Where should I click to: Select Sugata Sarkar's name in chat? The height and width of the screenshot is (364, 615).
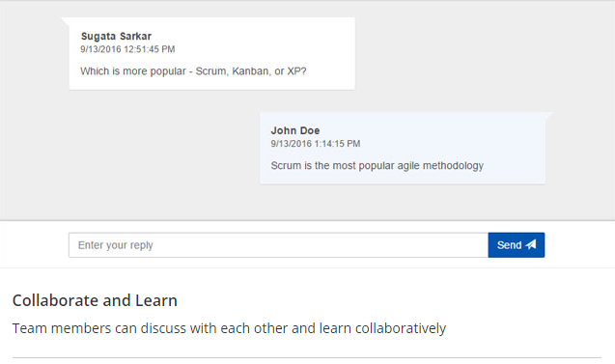pos(116,36)
